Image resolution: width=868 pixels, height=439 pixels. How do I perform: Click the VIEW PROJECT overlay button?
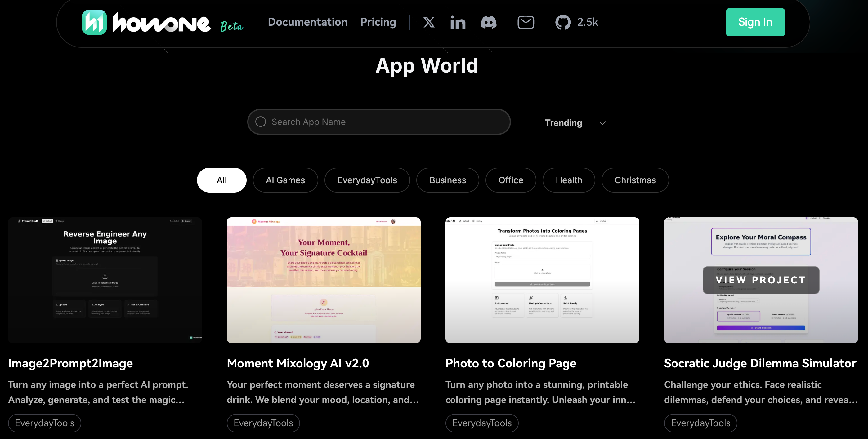coord(761,280)
